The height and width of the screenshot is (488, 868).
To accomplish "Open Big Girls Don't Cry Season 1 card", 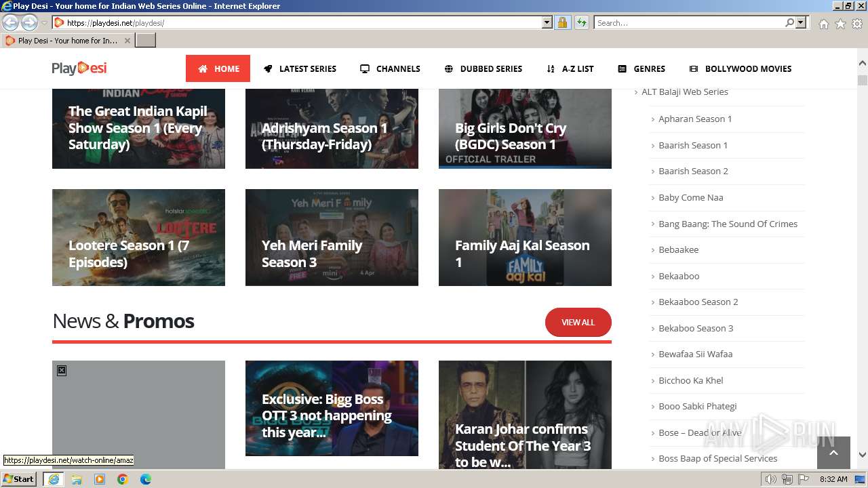I will tap(525, 128).
